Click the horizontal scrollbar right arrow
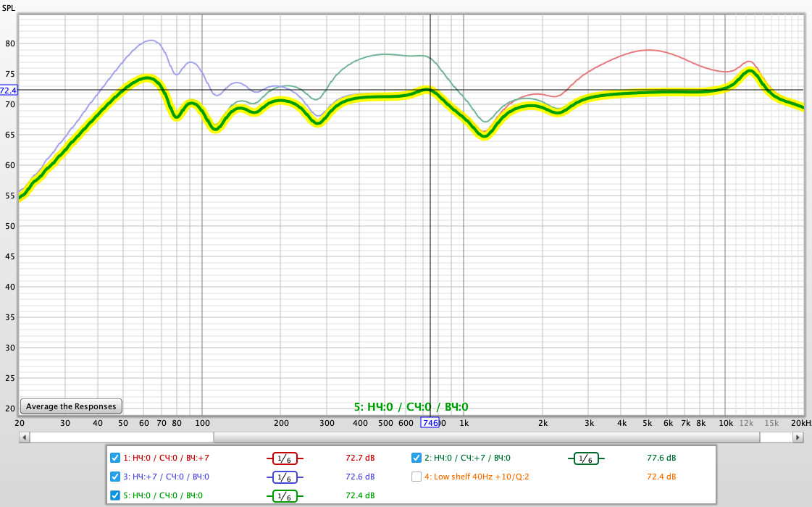Image resolution: width=812 pixels, height=507 pixels. click(798, 437)
